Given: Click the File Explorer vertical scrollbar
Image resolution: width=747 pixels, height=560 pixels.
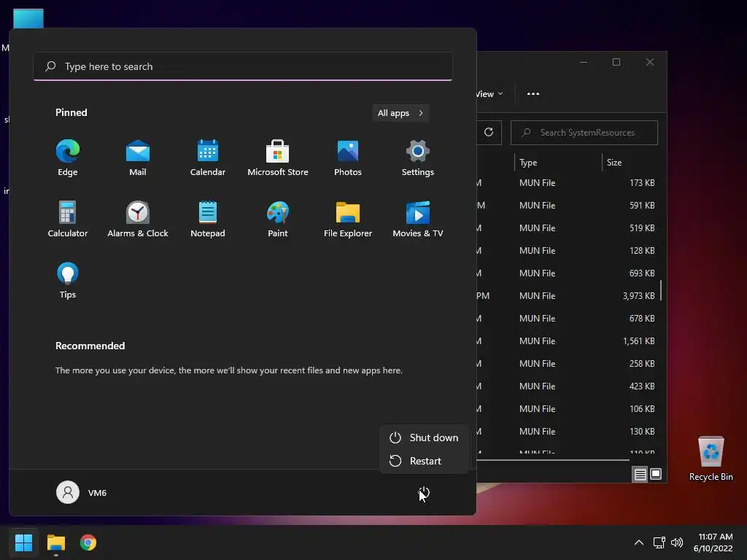Looking at the screenshot, I should click(x=661, y=290).
